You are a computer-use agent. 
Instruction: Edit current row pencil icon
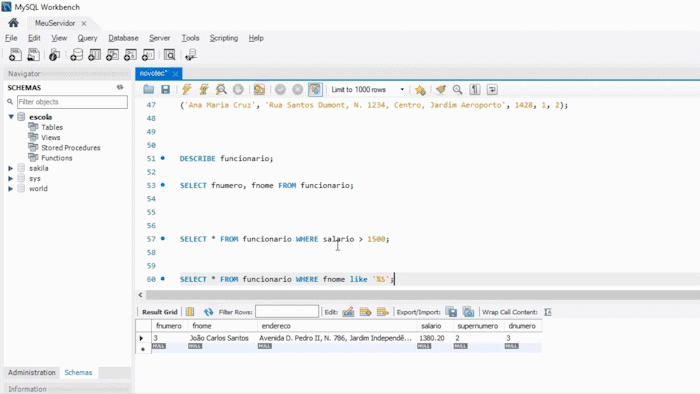tap(348, 312)
